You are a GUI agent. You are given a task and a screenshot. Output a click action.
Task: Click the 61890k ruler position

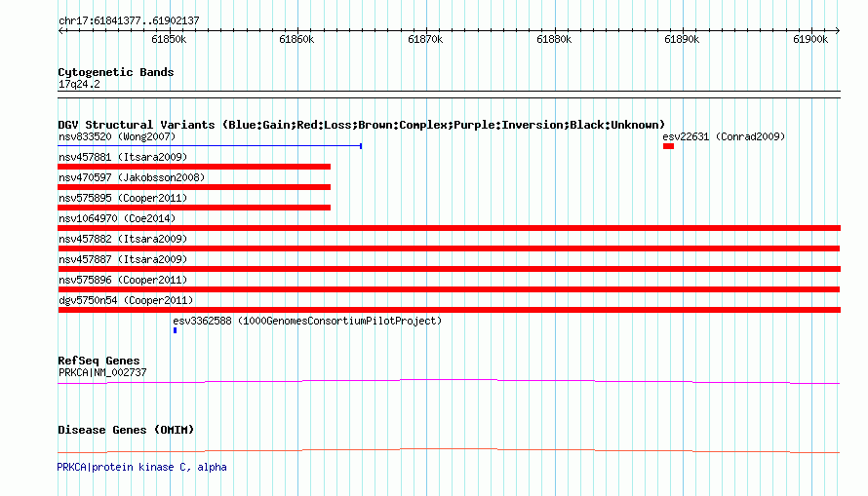pos(682,39)
